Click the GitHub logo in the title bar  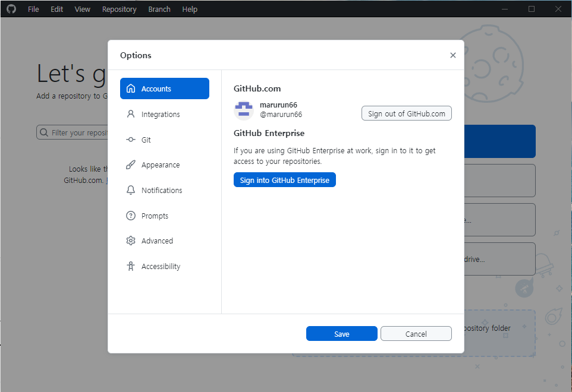click(11, 9)
